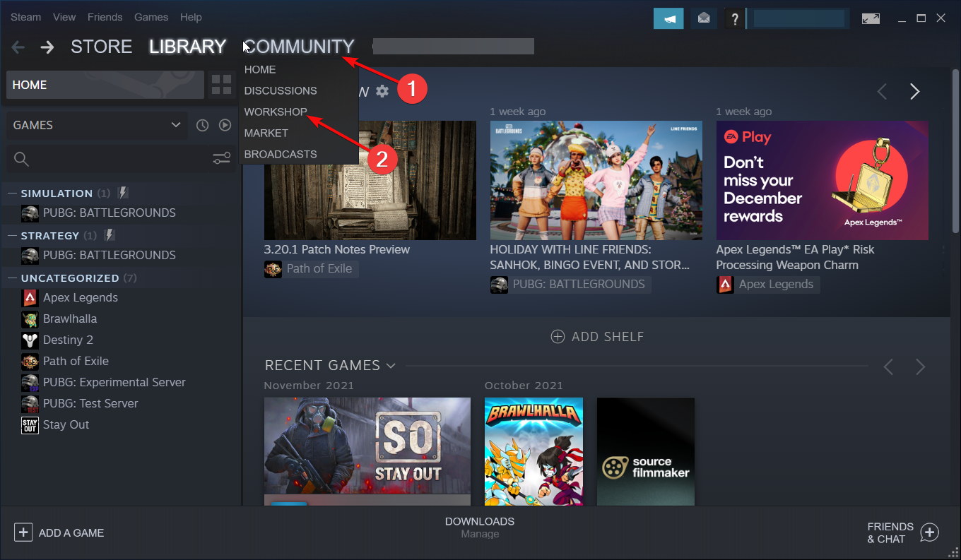This screenshot has width=961, height=560.
Task: Click the Stay Out game icon in list
Action: tap(30, 425)
